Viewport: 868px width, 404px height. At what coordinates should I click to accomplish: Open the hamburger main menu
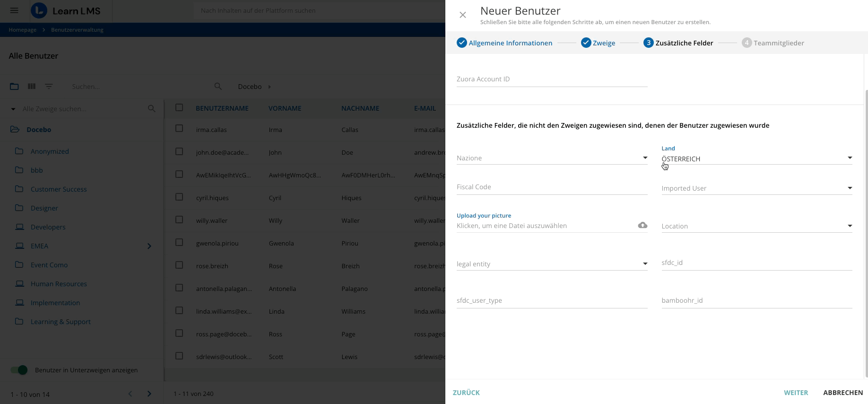point(14,10)
